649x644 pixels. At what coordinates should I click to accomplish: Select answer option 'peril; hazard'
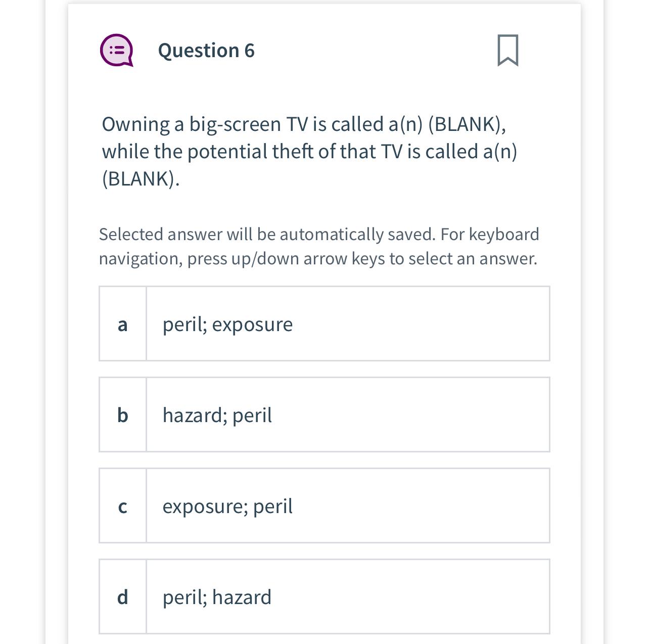tap(217, 596)
